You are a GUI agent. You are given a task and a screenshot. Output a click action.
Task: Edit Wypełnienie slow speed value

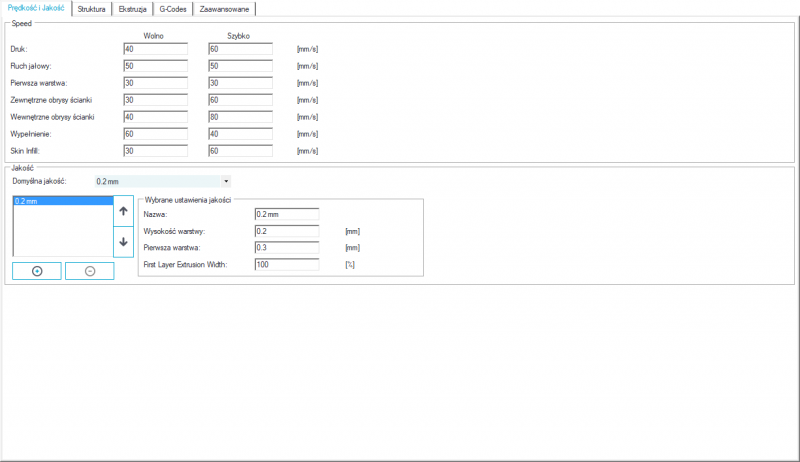pyautogui.click(x=155, y=133)
